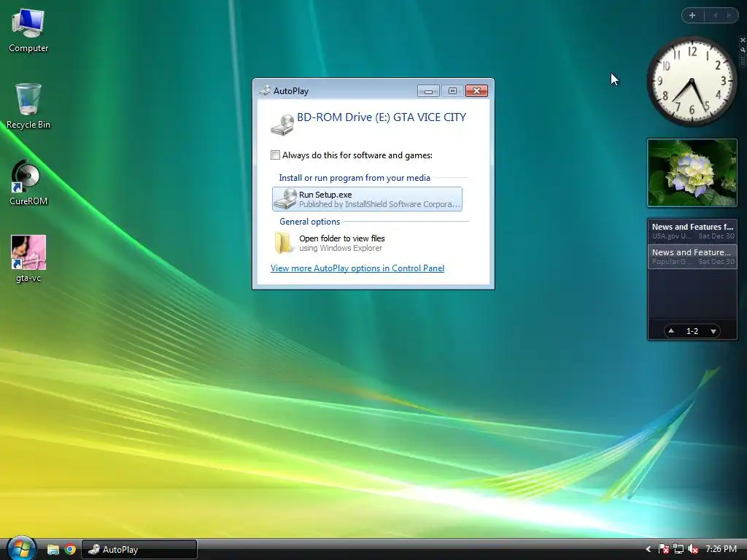Open the first News and Features headline
The width and height of the screenshot is (747, 560).
pos(692,231)
